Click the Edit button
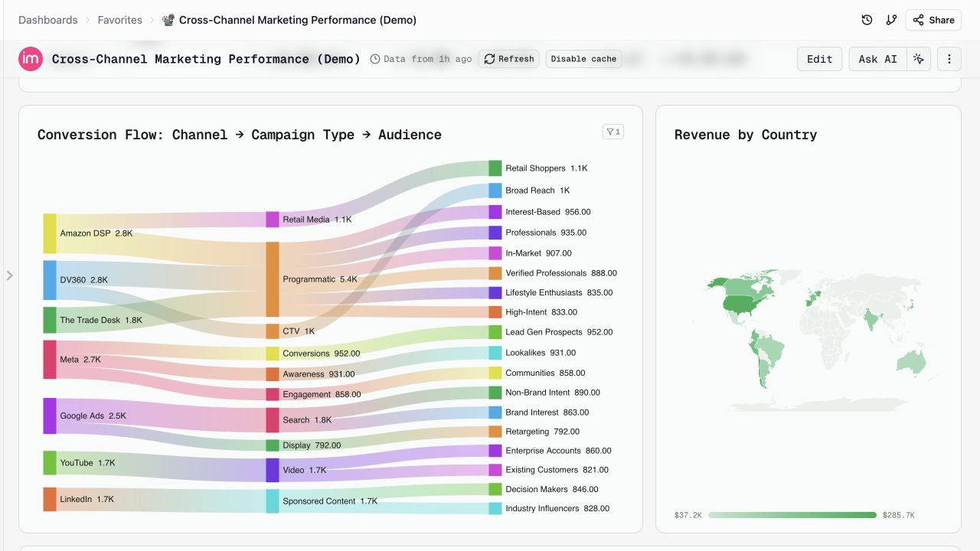This screenshot has width=980, height=551. click(819, 59)
